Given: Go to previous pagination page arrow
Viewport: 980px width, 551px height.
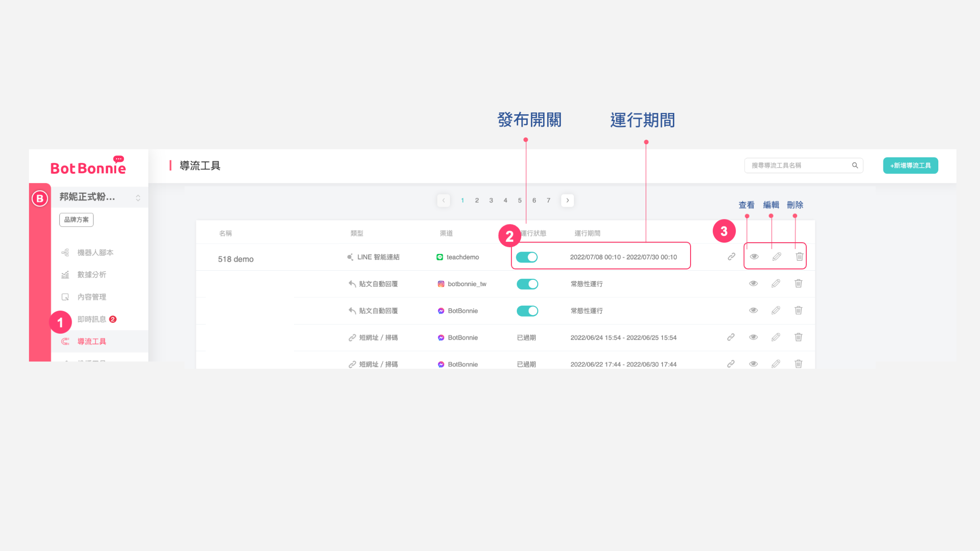Looking at the screenshot, I should coord(444,200).
